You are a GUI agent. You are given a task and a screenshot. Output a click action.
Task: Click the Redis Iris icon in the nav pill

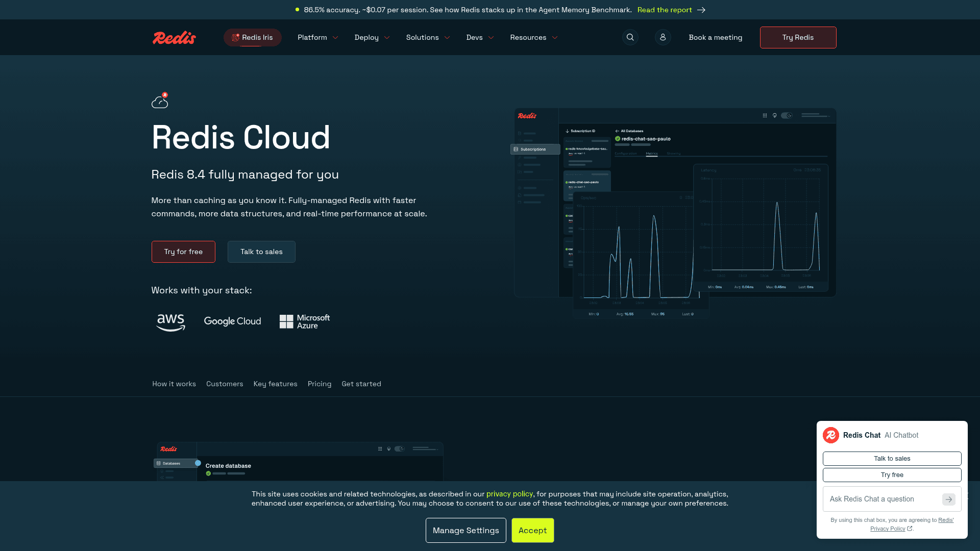click(x=235, y=38)
